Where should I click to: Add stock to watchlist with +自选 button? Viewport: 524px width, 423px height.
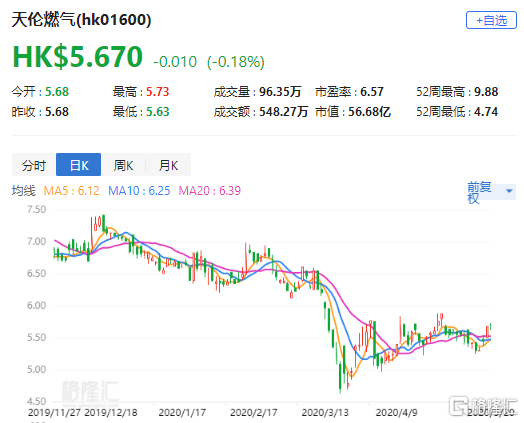[491, 20]
